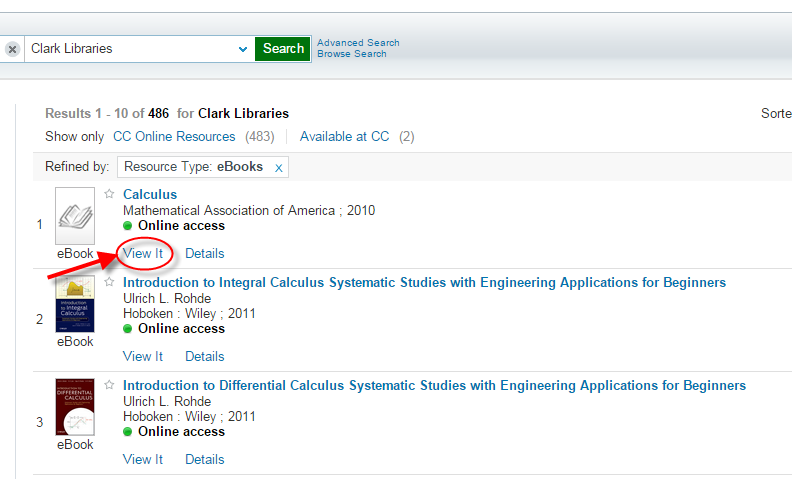Image resolution: width=792 pixels, height=479 pixels.
Task: Open View It for Integral Calculus book
Action: (x=143, y=356)
